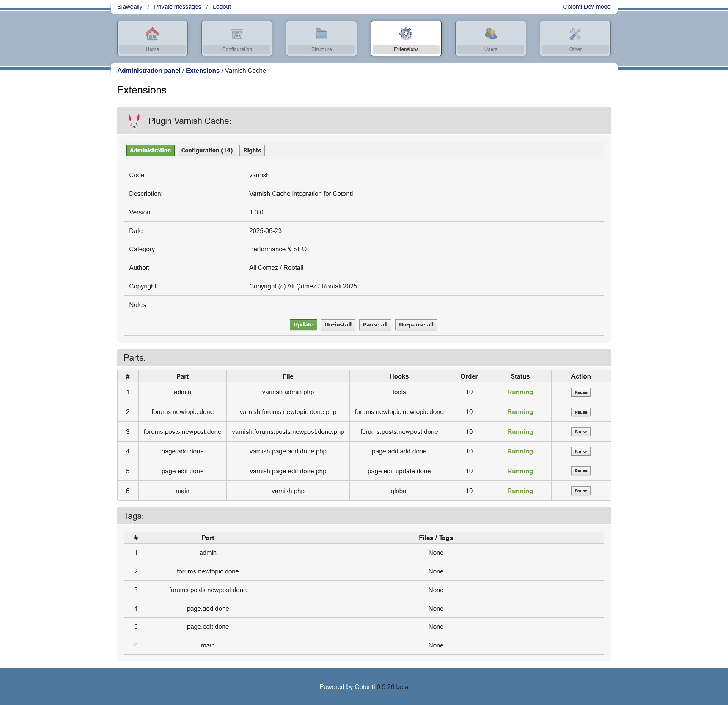The image size is (728, 705).
Task: Click the Logout link
Action: click(x=222, y=7)
